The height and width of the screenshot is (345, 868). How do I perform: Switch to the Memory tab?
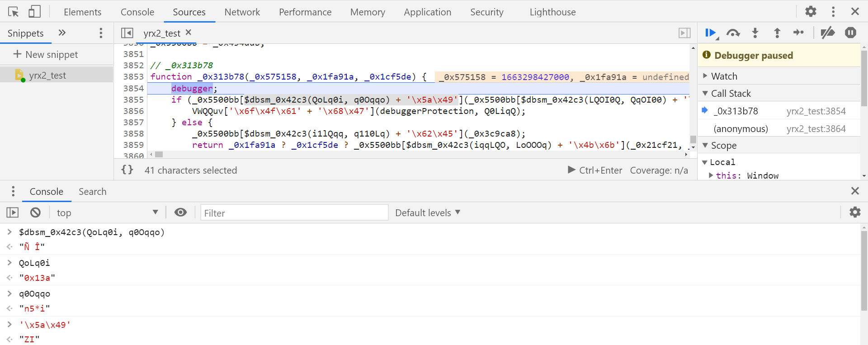click(x=368, y=12)
